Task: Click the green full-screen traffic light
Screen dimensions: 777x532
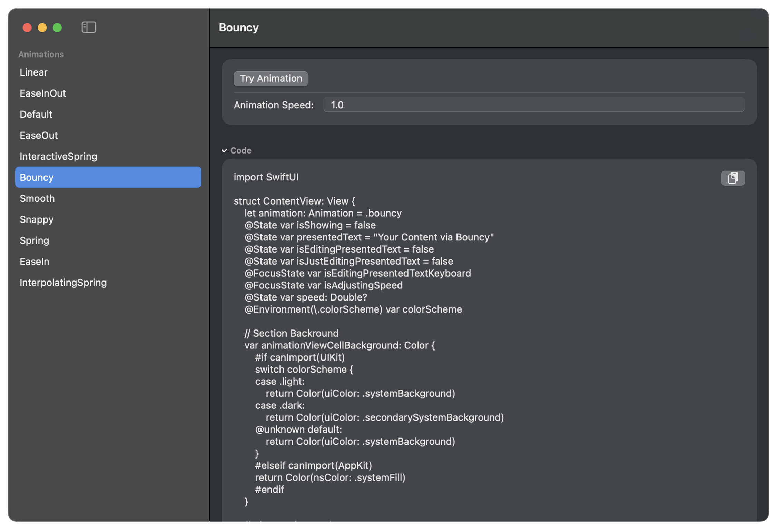Action: pos(57,27)
